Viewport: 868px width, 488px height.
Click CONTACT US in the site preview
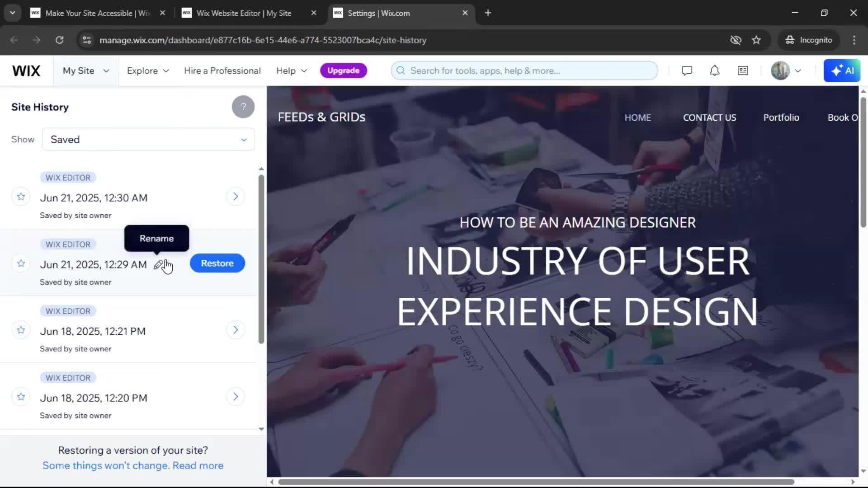709,118
